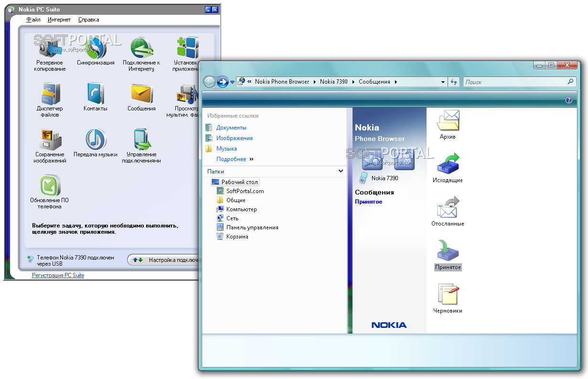Viewport: 588px width, 379px height.
Task: Open Диспетчер файлов file manager icon
Action: (x=50, y=94)
